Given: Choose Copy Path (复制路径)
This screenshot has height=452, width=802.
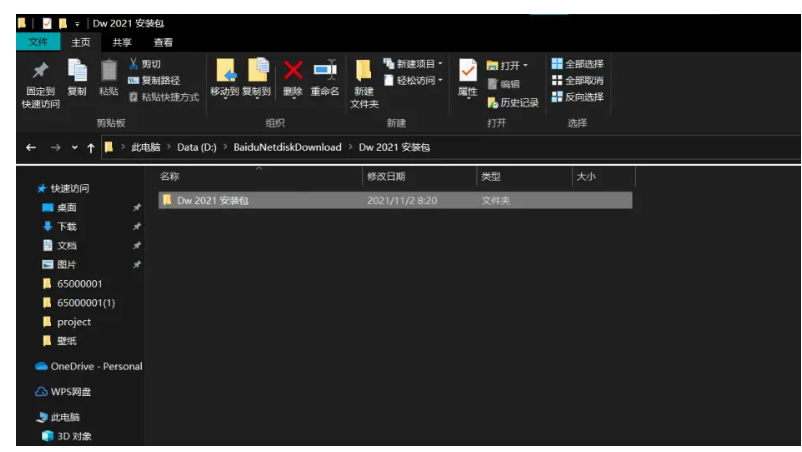Looking at the screenshot, I should point(154,80).
